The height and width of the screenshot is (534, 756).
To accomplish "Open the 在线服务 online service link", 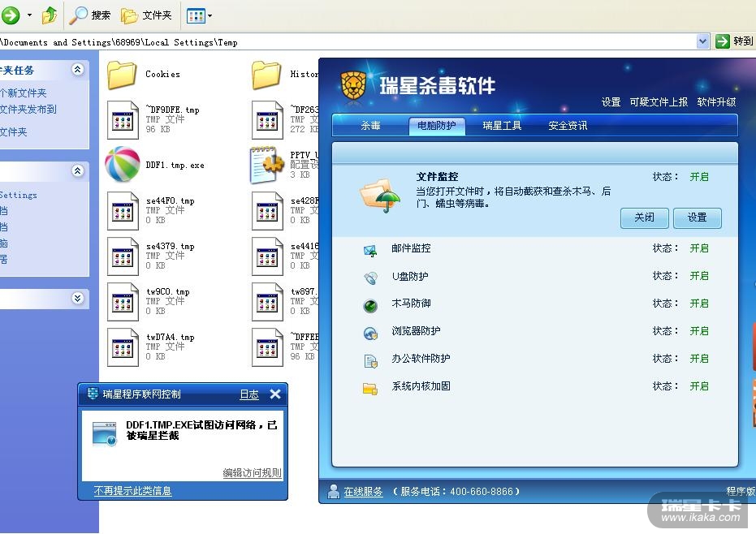I will pos(362,492).
